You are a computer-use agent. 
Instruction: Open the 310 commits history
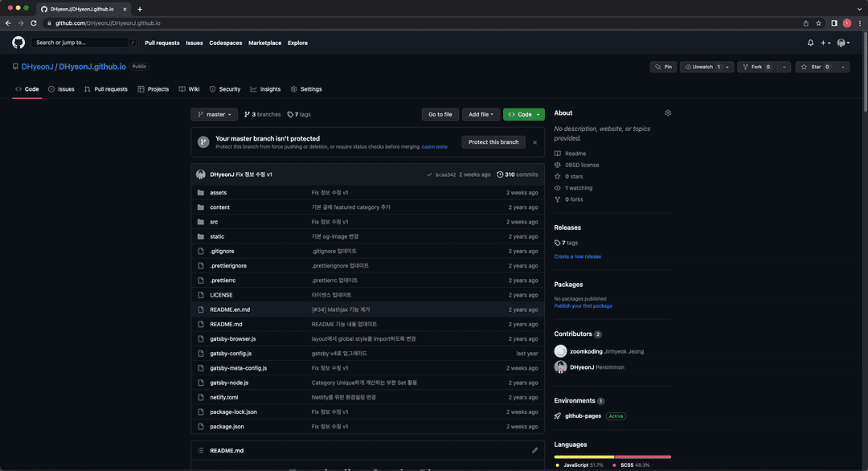tap(517, 174)
